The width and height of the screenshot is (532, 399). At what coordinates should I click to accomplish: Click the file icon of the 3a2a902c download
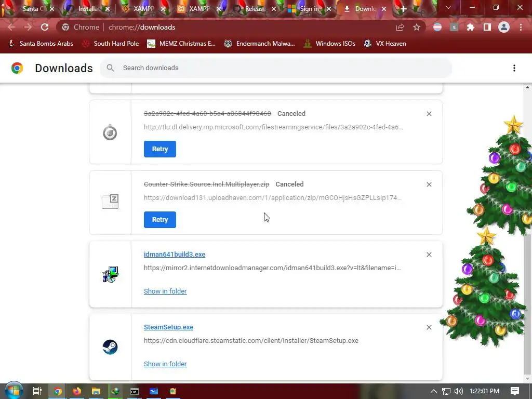coord(110,132)
